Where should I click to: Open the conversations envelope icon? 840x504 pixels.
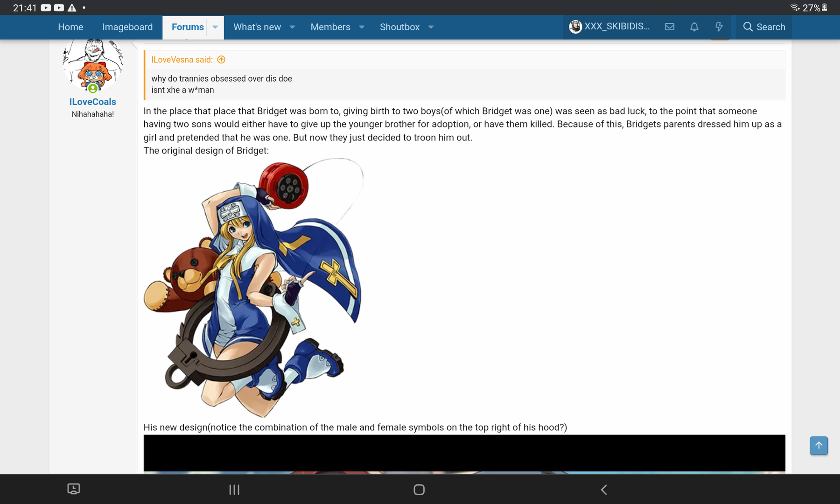tap(670, 27)
